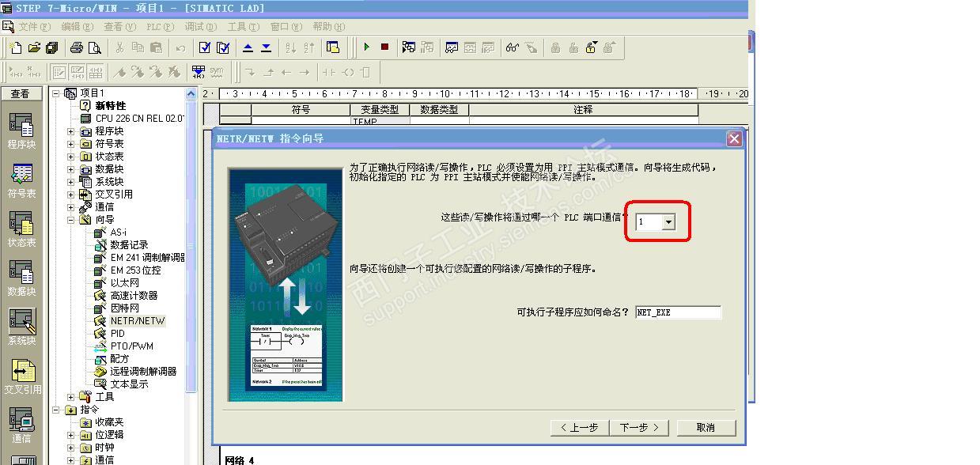Open the 工具 menu

(x=243, y=26)
